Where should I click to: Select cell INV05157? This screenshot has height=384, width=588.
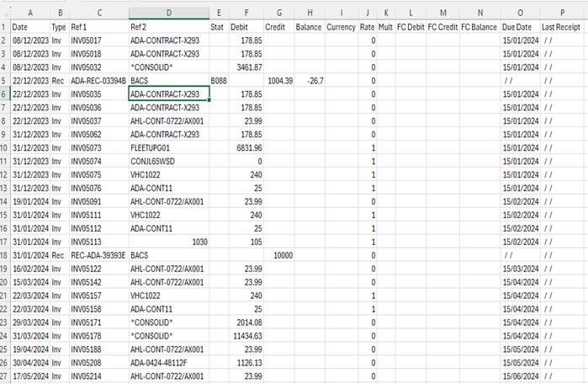(x=99, y=296)
